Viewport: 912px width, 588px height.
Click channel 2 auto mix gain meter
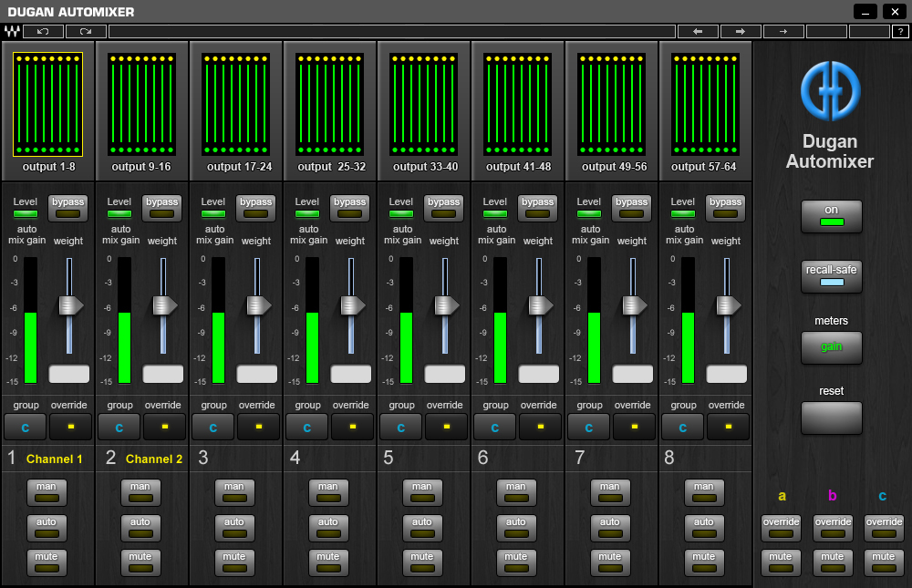point(124,321)
